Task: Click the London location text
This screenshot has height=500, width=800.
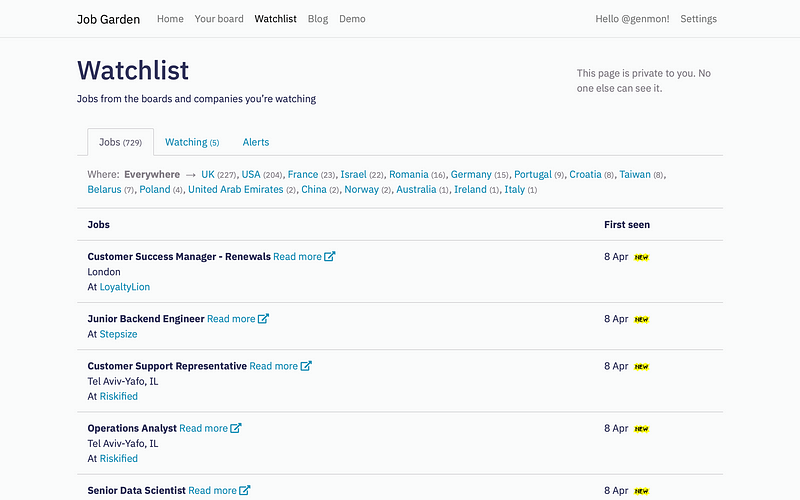Action: tap(104, 272)
